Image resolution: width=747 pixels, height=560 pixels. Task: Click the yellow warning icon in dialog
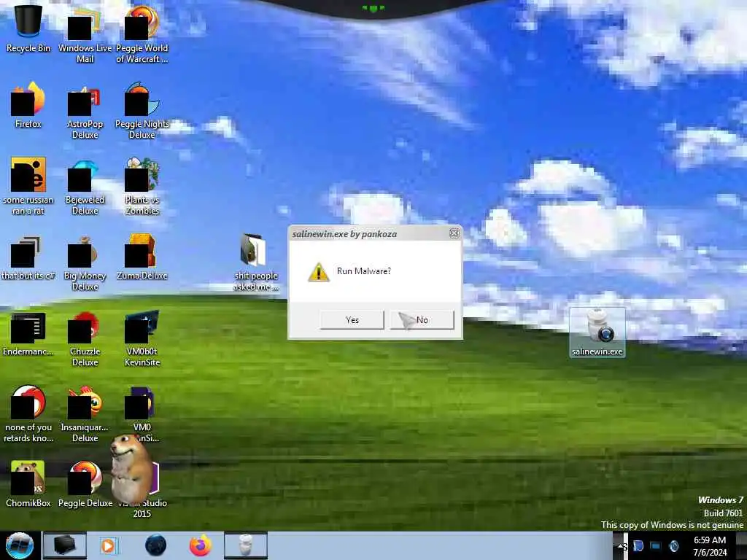click(x=318, y=273)
